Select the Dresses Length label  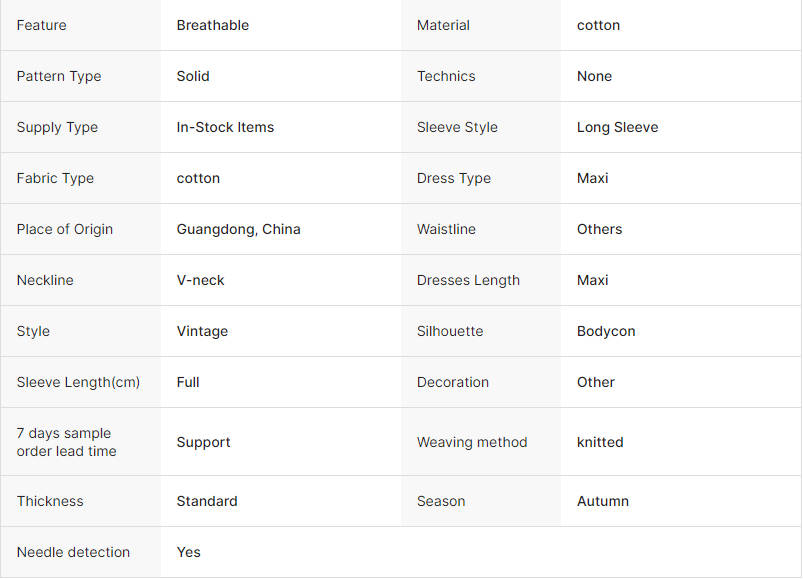(468, 280)
